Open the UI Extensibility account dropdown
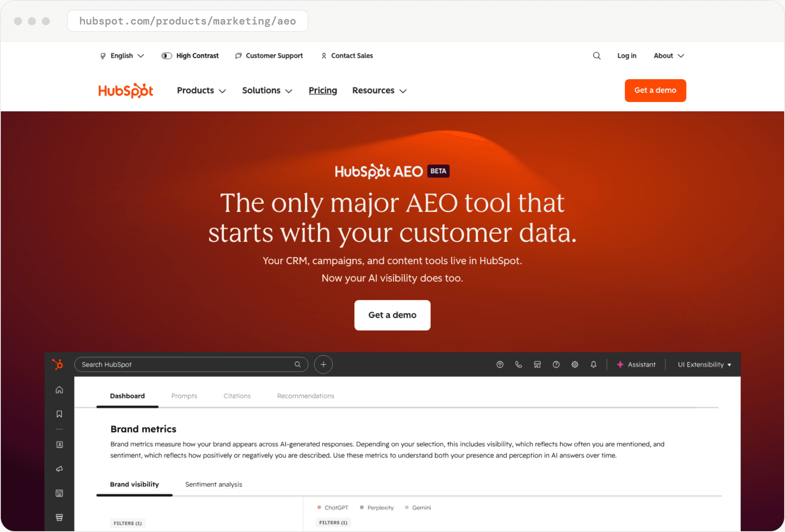 (x=704, y=364)
